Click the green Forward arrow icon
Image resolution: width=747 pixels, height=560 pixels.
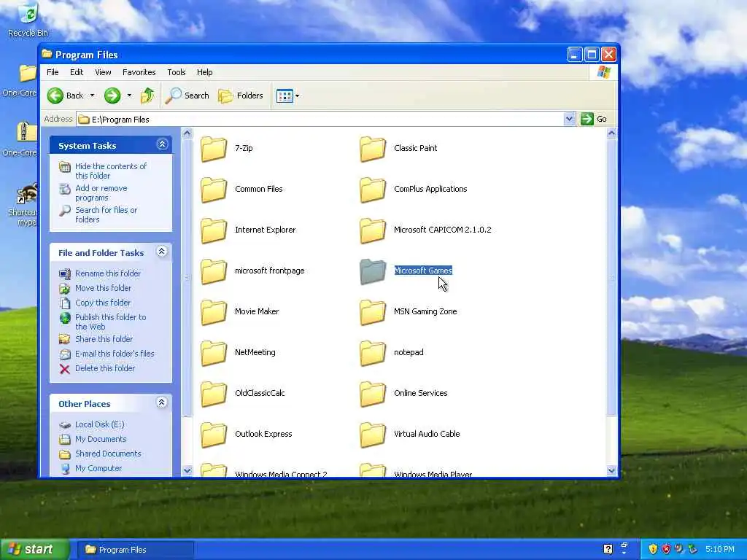112,96
